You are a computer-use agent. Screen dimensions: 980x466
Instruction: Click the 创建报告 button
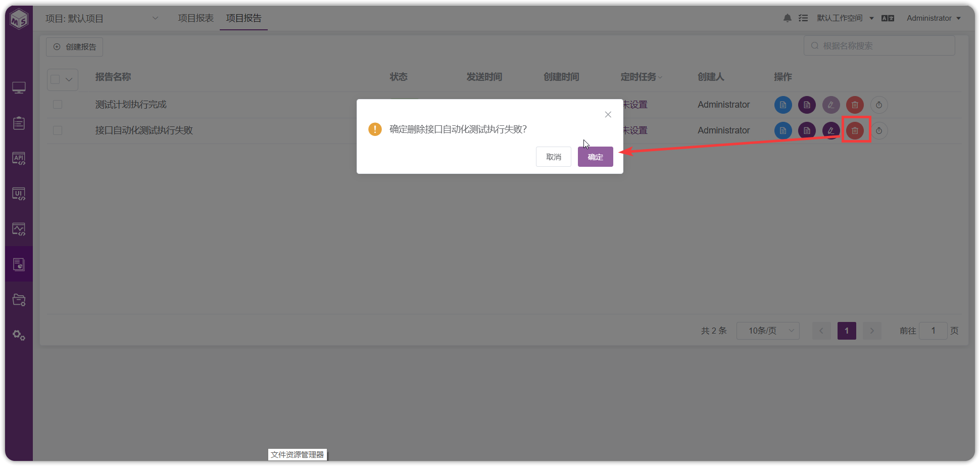tap(75, 47)
